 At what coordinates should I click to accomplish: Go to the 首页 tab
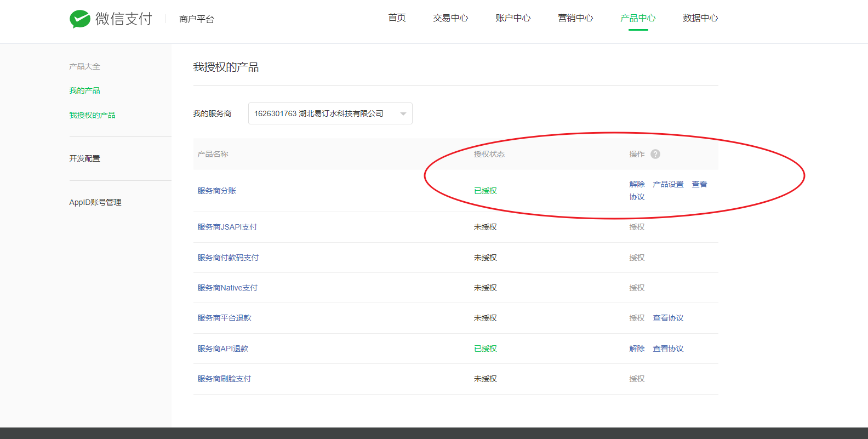[397, 18]
